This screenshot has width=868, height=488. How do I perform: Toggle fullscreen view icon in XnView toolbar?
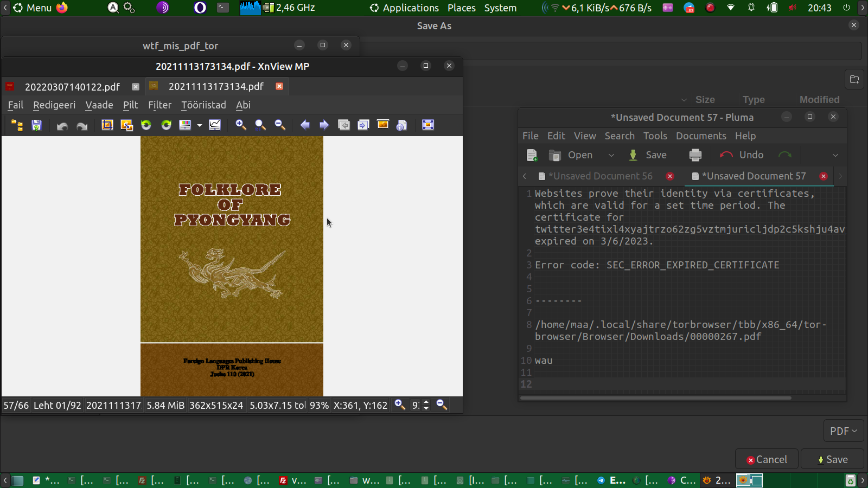click(x=427, y=125)
